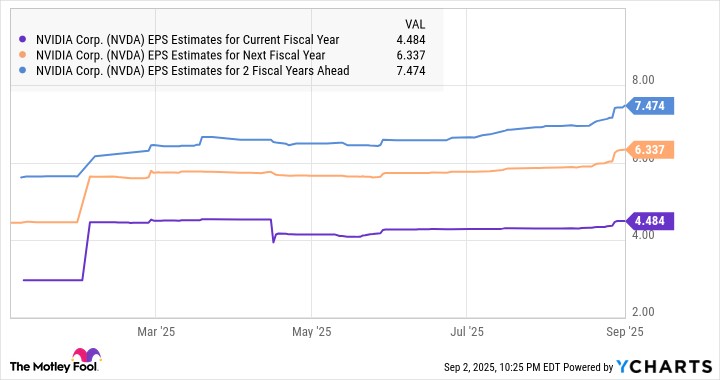Click the Sep '25 x-axis label
Image resolution: width=720 pixels, height=380 pixels.
[624, 332]
